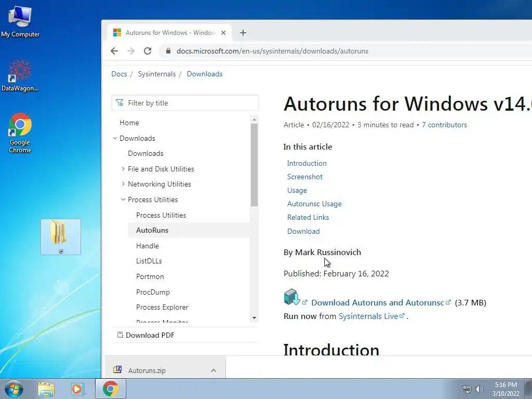This screenshot has height=399, width=532.
Task: Click the taskbar clock 5:16 PM
Action: [506, 385]
